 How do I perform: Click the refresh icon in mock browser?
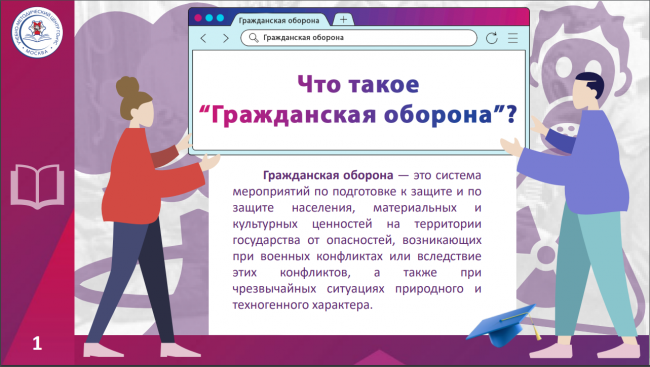tap(492, 38)
